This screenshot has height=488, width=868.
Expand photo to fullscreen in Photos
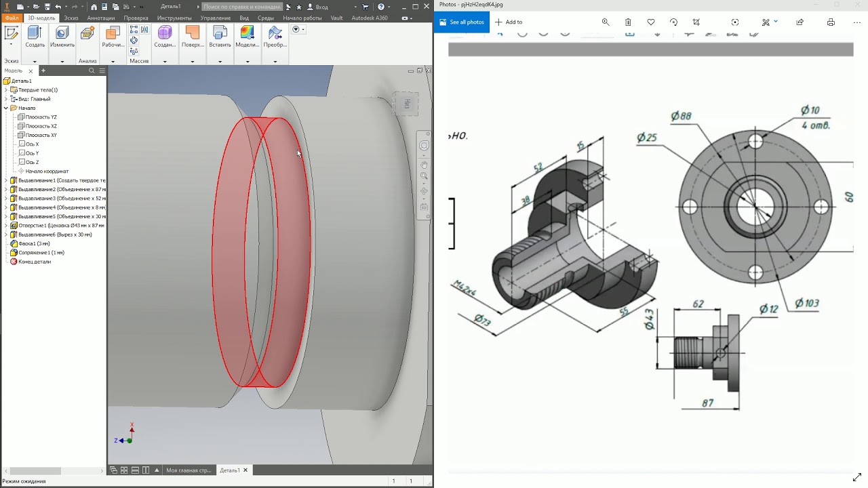click(x=857, y=476)
